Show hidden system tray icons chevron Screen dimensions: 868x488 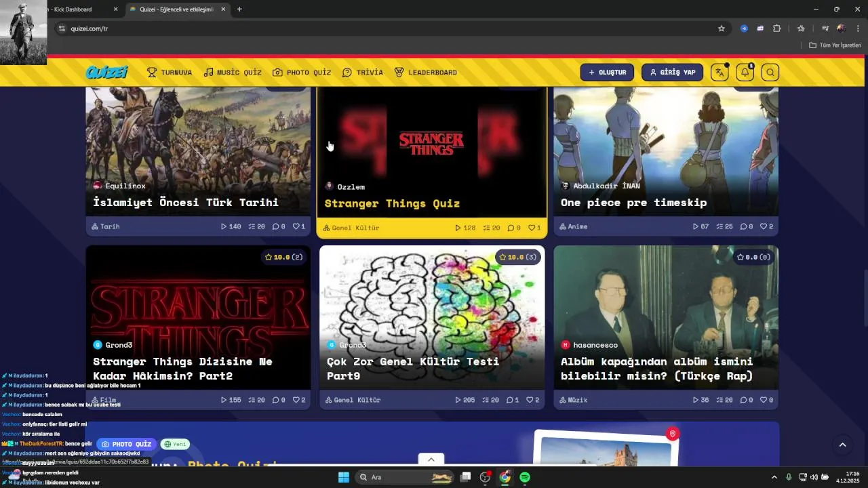(x=774, y=477)
